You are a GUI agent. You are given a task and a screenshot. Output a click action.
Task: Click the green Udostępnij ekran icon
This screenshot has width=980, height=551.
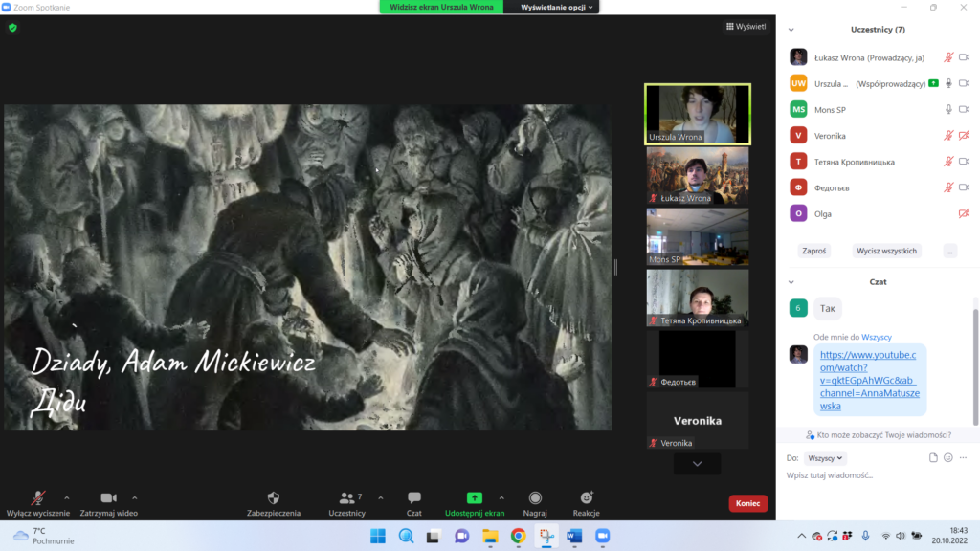coord(474,497)
